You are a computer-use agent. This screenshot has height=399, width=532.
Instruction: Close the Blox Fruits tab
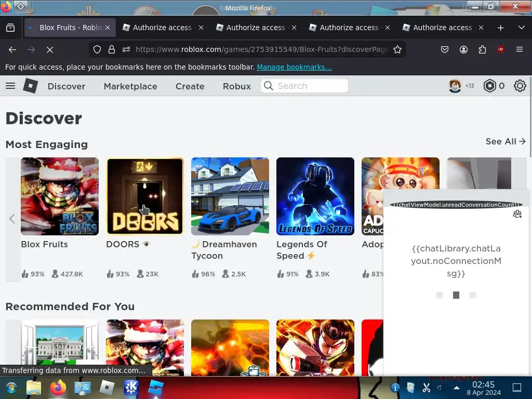108,28
